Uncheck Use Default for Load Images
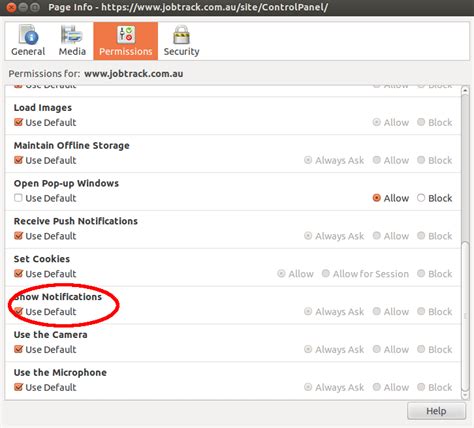 (x=18, y=122)
